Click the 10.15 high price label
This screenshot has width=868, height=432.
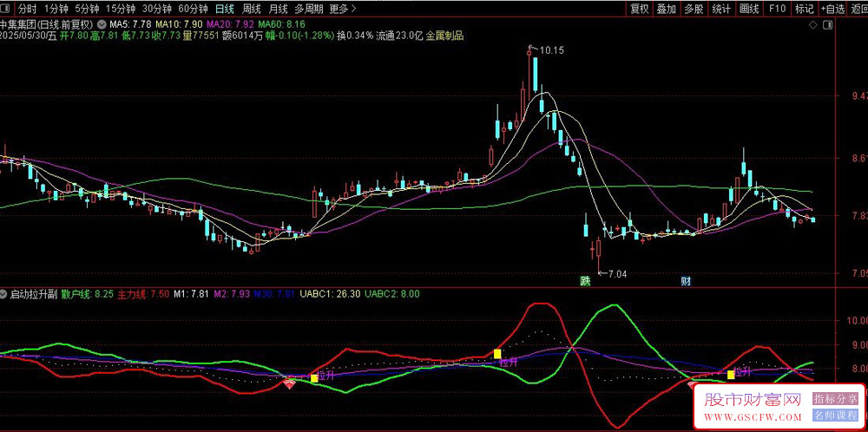pos(551,50)
